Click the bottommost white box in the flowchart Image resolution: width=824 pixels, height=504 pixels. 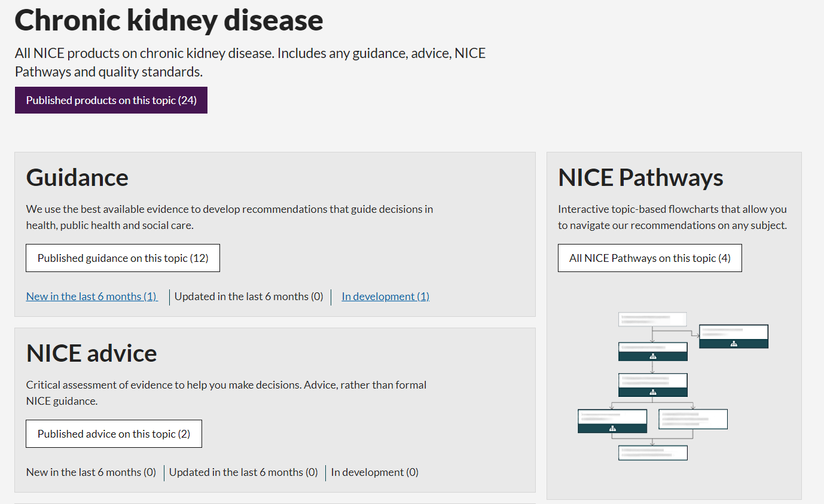[652, 453]
